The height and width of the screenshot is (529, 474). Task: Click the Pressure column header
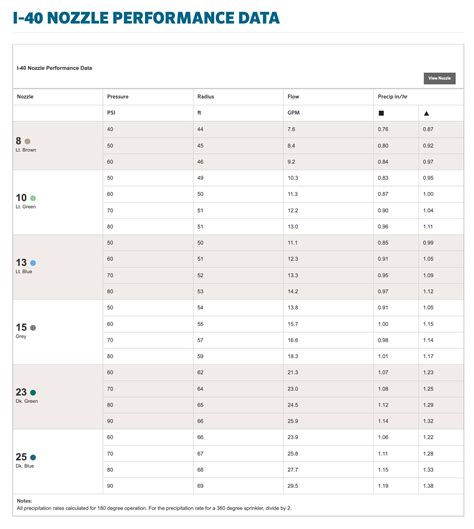[117, 96]
